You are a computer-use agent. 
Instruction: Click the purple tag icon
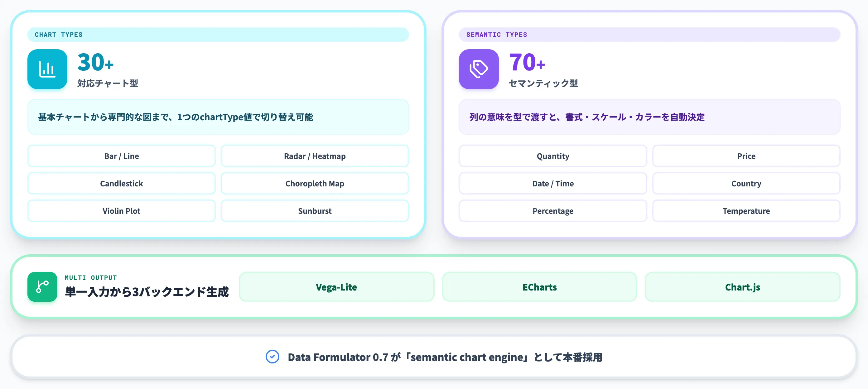click(479, 69)
